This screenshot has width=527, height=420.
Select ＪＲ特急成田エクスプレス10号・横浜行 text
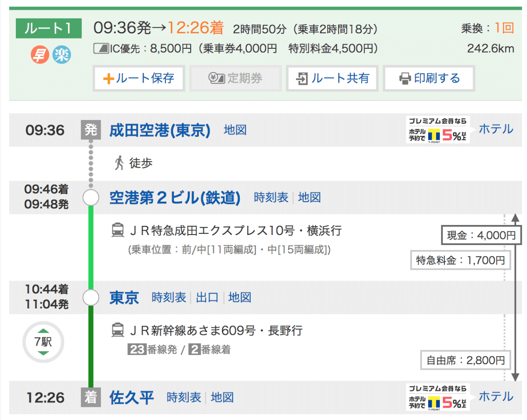pyautogui.click(x=235, y=230)
